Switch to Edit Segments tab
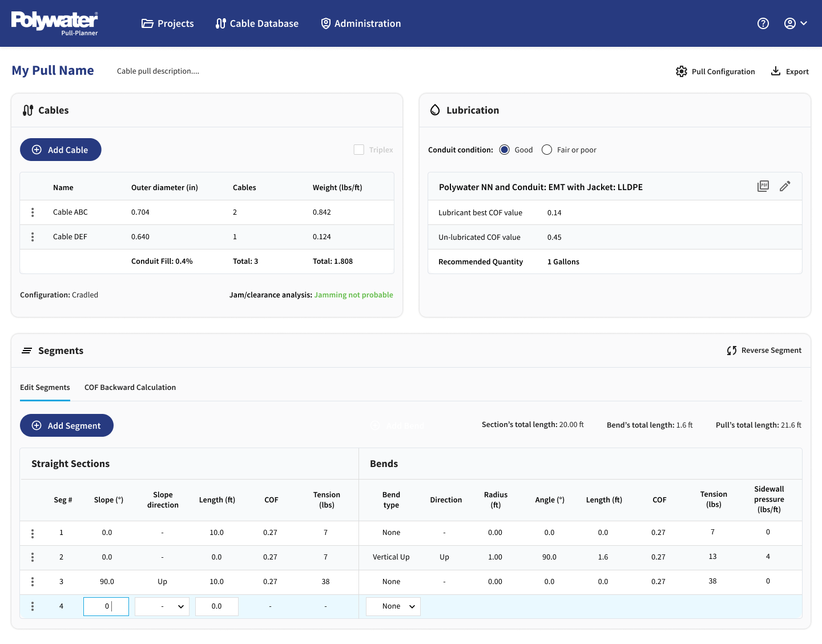Screen dimensions: 822x644 45,387
